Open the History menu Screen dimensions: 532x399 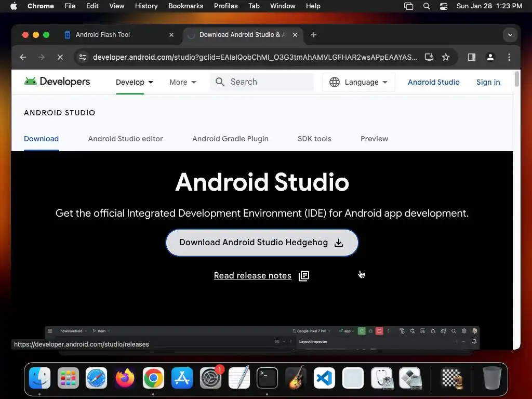click(x=146, y=6)
